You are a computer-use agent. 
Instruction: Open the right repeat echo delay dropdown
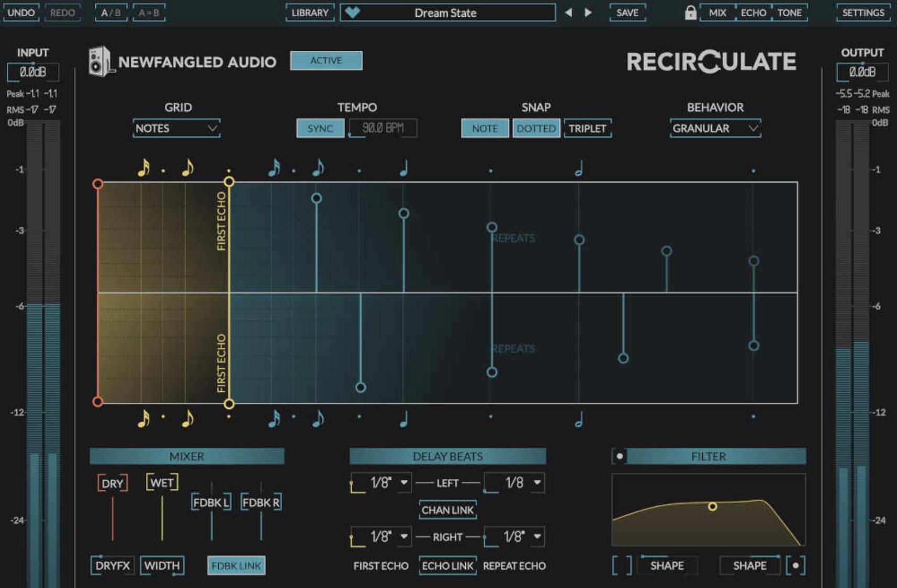(514, 537)
